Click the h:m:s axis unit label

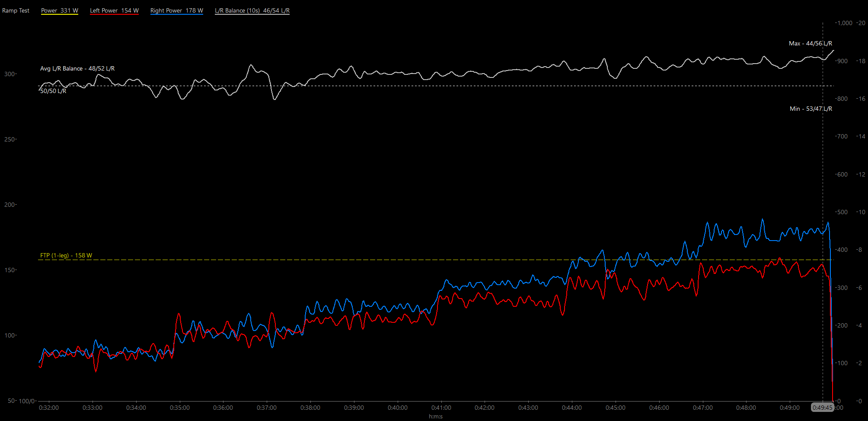[436, 416]
